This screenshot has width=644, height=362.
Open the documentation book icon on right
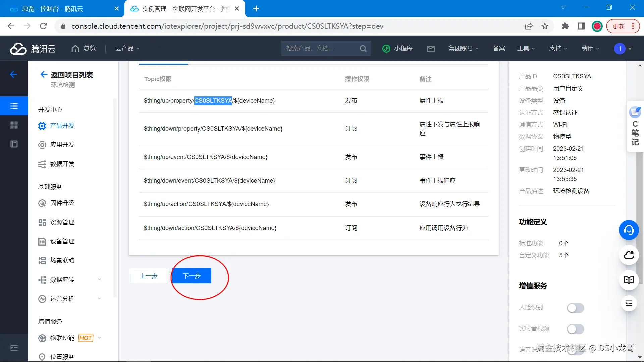coord(629,280)
